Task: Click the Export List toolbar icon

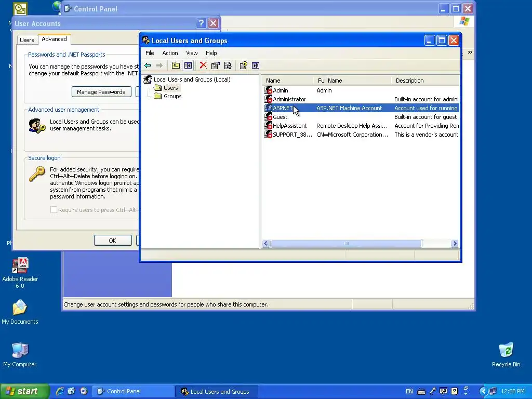Action: point(228,65)
